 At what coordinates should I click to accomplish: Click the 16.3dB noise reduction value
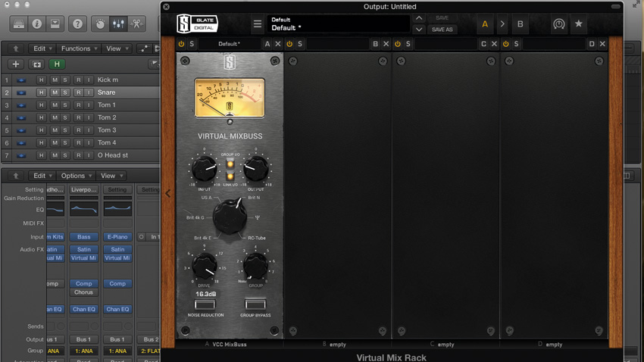click(x=206, y=294)
